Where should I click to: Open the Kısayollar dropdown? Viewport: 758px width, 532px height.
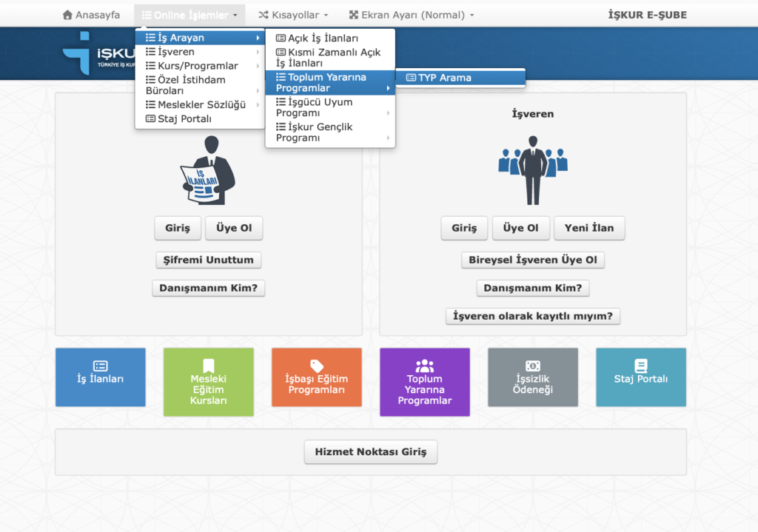[292, 15]
